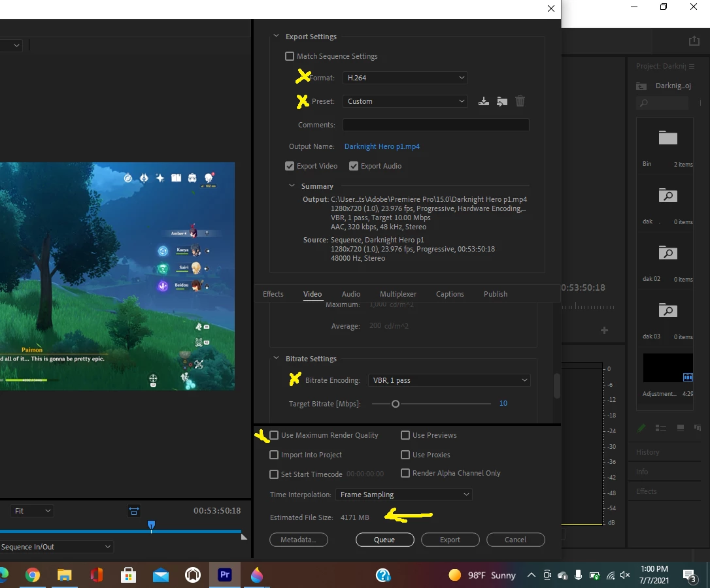Click the Target Bitrate value 10
The height and width of the screenshot is (588, 710).
(x=503, y=403)
